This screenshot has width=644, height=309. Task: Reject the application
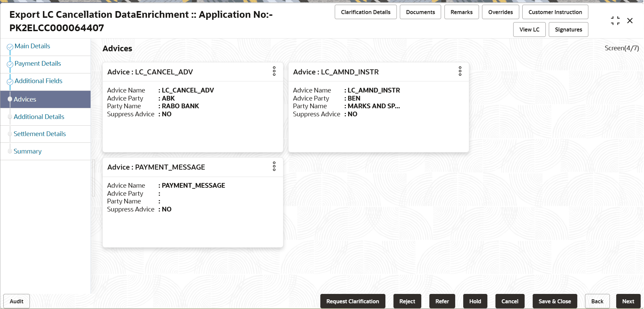coord(407,301)
